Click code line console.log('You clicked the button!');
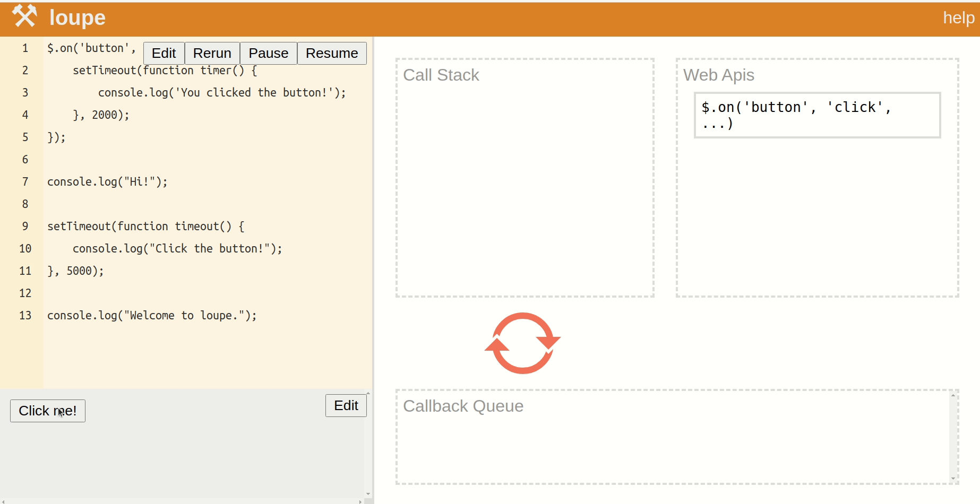The height and width of the screenshot is (504, 980). click(x=222, y=92)
